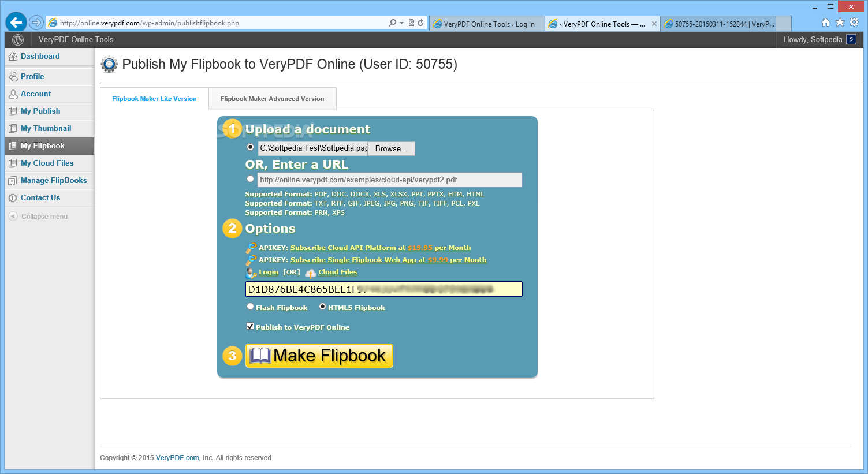Go forward with the browser forward arrow
The image size is (868, 474).
pyautogui.click(x=36, y=23)
